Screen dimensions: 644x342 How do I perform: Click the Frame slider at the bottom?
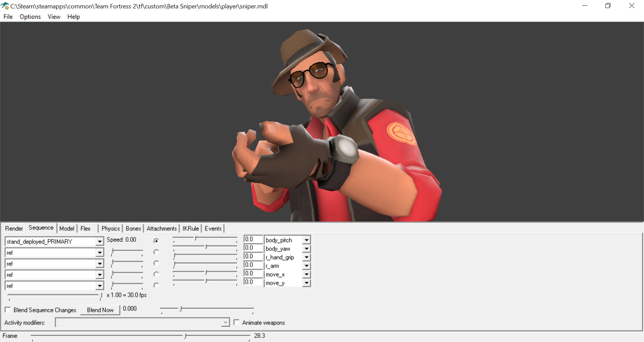pyautogui.click(x=185, y=336)
